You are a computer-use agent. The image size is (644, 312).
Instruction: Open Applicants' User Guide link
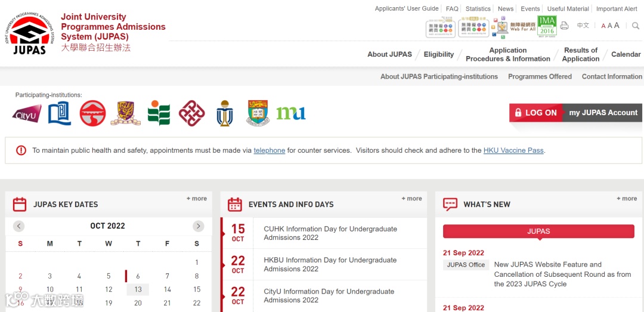coord(407,8)
